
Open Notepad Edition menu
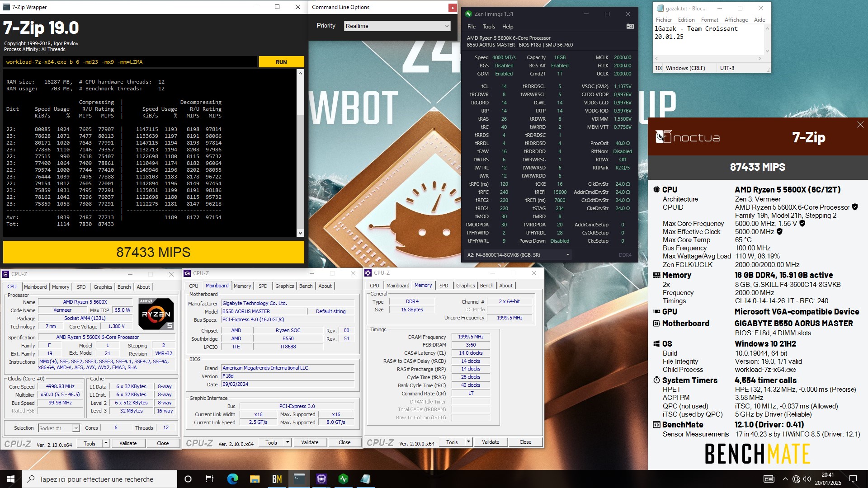click(686, 20)
